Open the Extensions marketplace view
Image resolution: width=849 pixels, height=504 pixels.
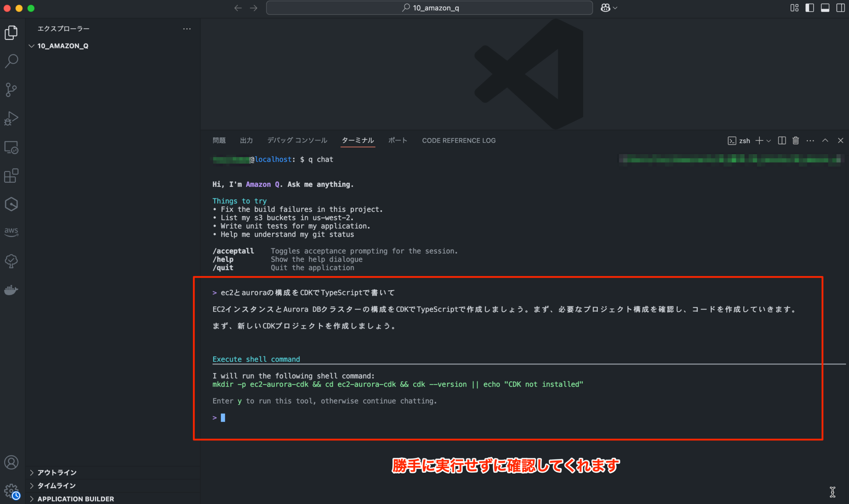click(x=11, y=175)
